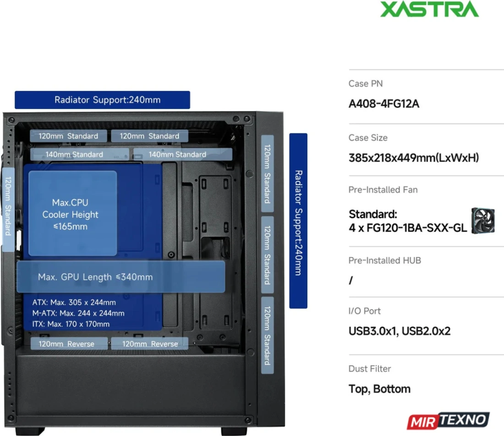Click the Max.CPU Cooler Height ≤165mm box
The height and width of the screenshot is (436, 504).
pos(72,214)
